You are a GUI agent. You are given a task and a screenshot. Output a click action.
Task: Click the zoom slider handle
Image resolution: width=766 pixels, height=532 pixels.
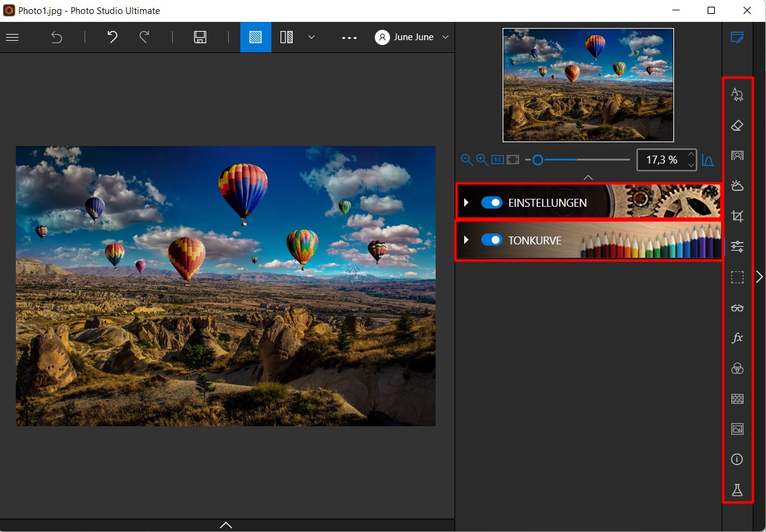coord(538,160)
